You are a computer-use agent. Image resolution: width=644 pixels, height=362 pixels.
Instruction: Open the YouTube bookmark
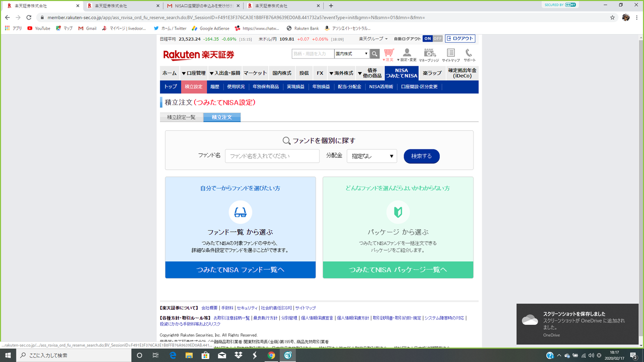pos(39,28)
